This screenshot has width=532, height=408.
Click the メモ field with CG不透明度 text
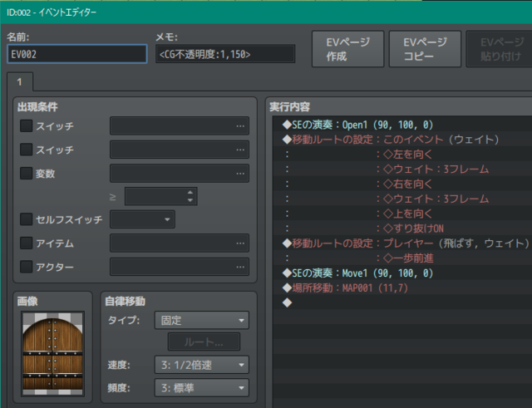[225, 54]
